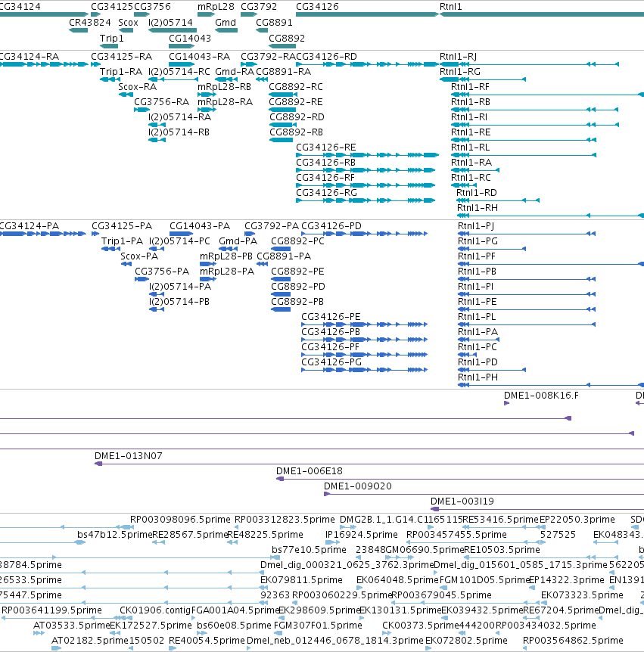Click transcript l(2)05714-RB
Viewport: 644px width, 652px height.
coord(179,132)
